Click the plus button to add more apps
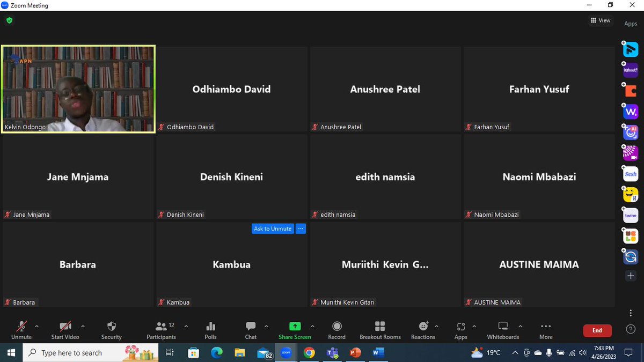The image size is (644, 362). 631,276
